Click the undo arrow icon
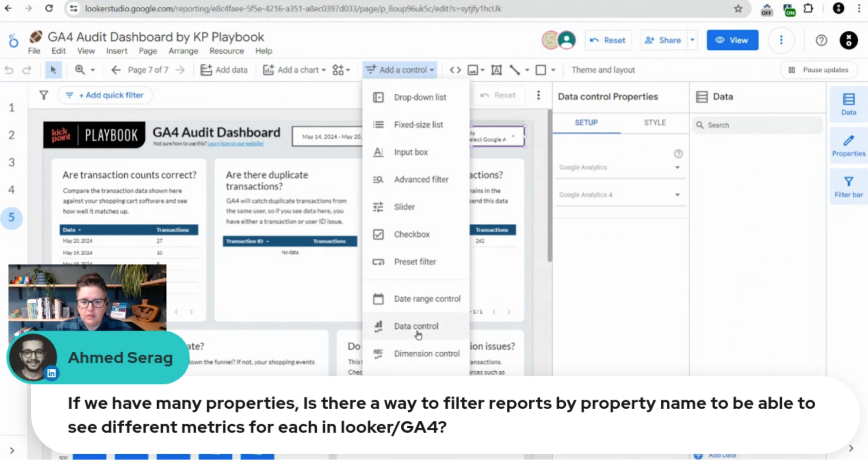Screen dimensions: 868x460 [9, 70]
